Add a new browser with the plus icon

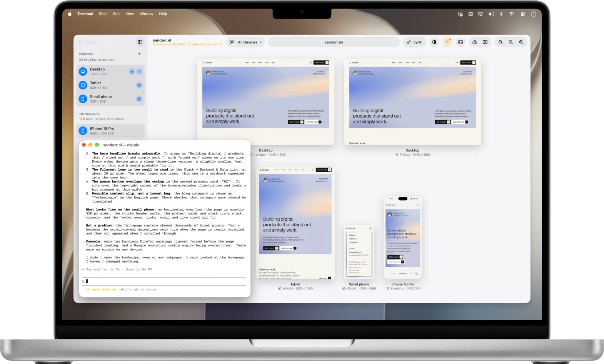click(139, 54)
